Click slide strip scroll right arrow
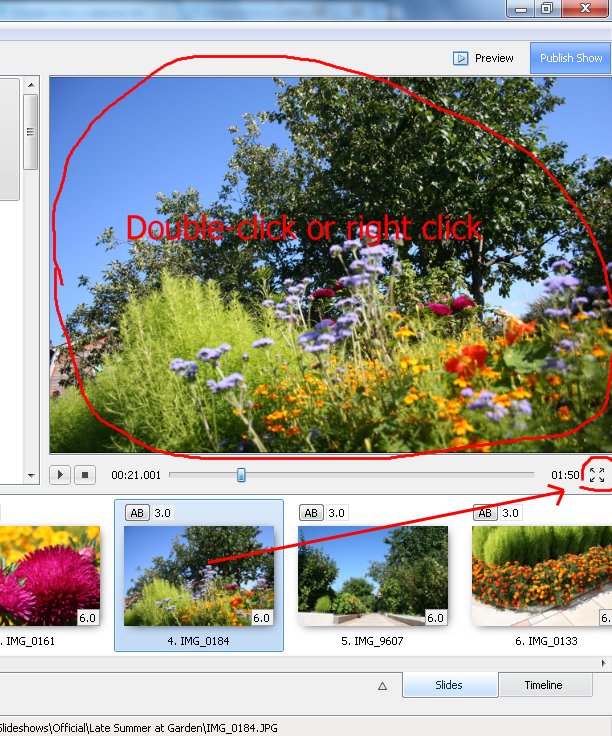612x736 pixels. [x=604, y=663]
